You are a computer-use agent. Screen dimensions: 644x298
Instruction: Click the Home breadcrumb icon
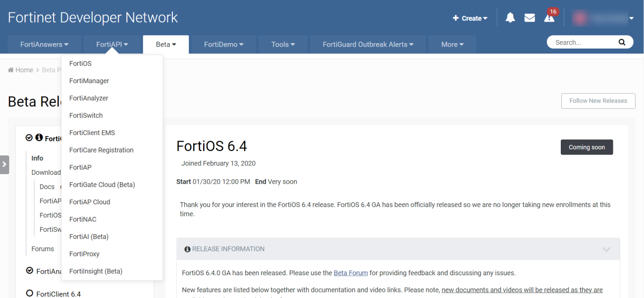[x=10, y=70]
